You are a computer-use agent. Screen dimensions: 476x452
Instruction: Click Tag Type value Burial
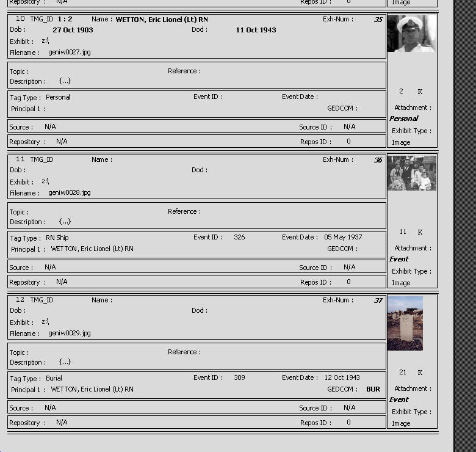tap(54, 378)
